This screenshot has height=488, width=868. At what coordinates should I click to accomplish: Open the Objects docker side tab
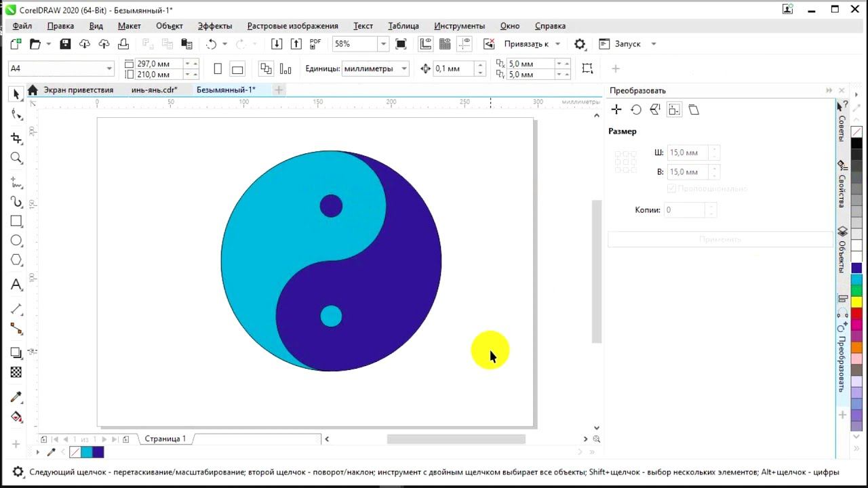[842, 251]
